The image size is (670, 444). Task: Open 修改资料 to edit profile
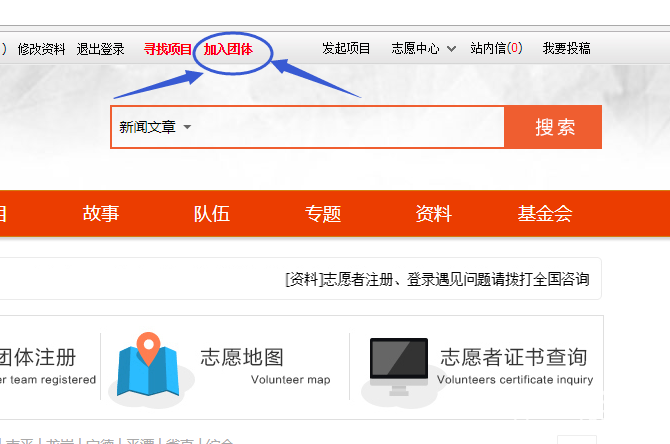(x=41, y=48)
